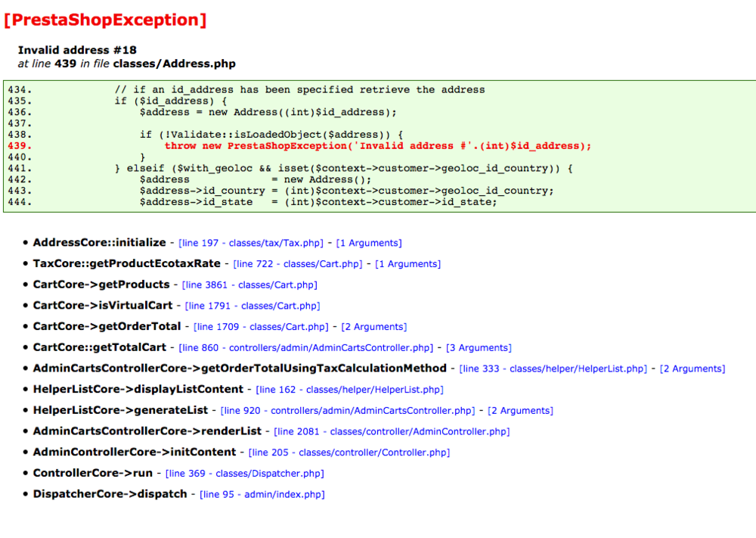Click 'ControllerCore->run' stack entry
This screenshot has height=538, width=756.
92,473
